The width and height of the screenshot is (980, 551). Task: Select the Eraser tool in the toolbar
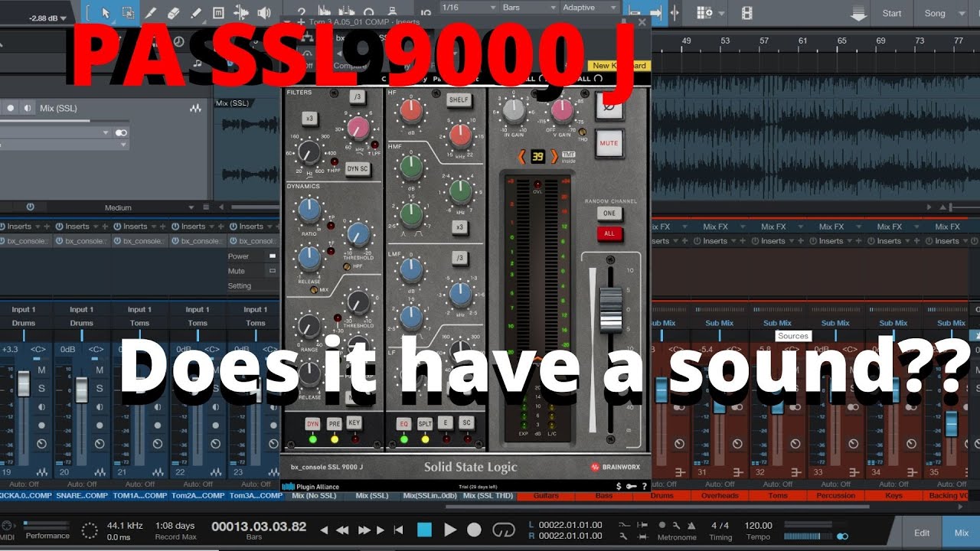(x=173, y=13)
